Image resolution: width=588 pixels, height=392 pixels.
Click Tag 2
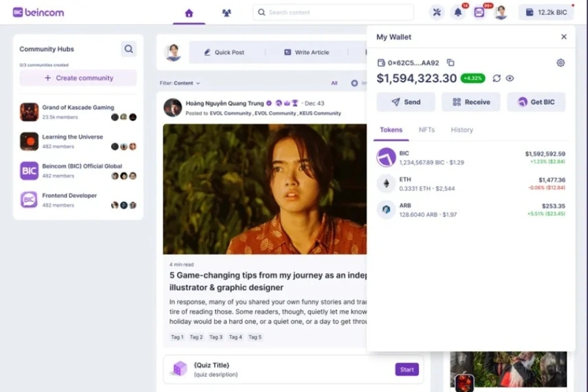[x=196, y=337]
